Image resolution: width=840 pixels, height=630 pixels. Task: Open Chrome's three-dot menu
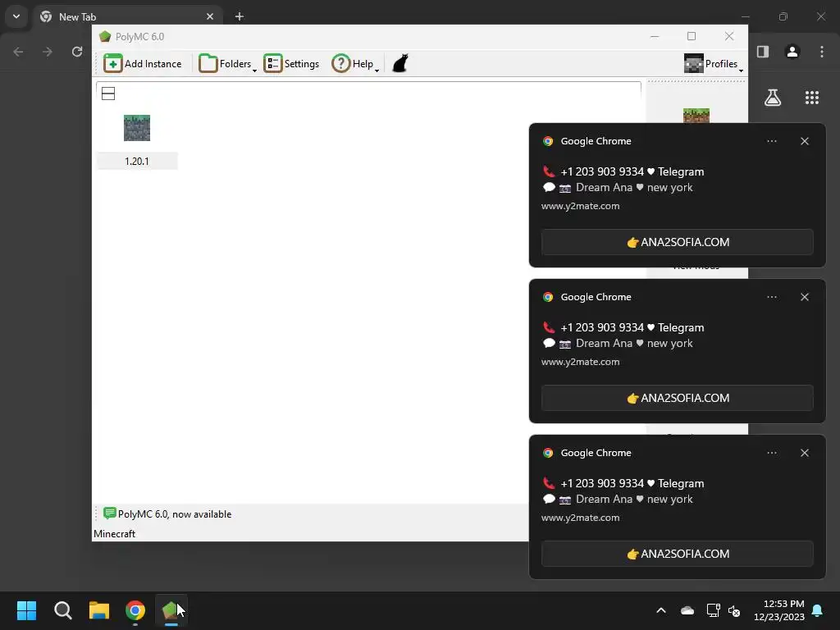click(x=822, y=52)
